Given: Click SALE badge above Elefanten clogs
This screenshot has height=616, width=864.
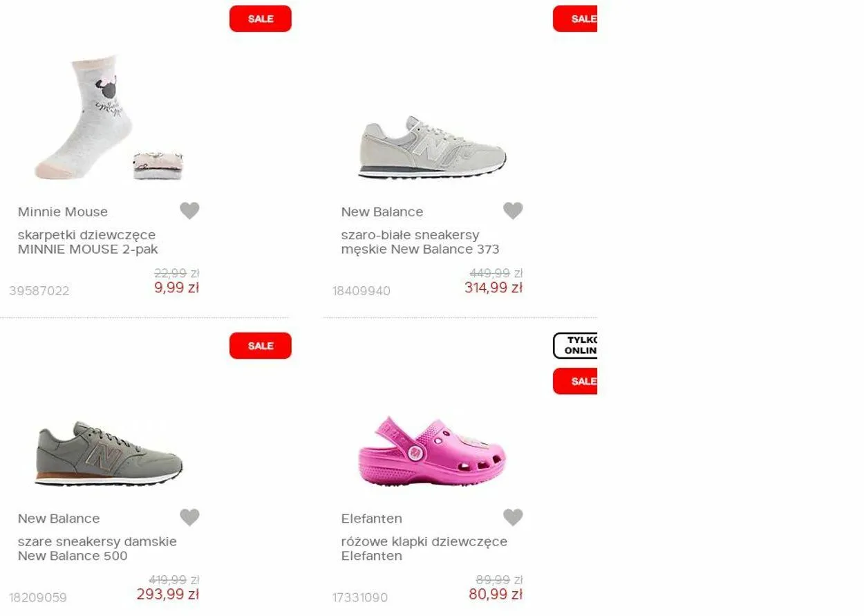Looking at the screenshot, I should [576, 381].
